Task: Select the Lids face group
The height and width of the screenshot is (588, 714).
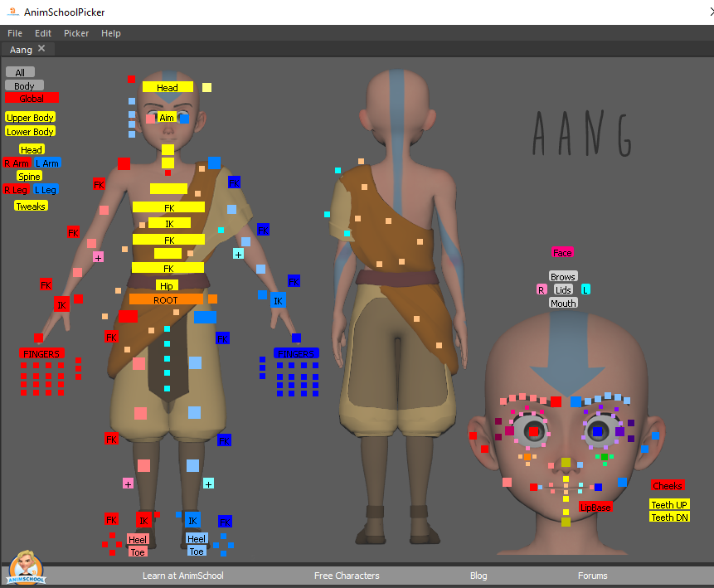Action: pos(563,289)
